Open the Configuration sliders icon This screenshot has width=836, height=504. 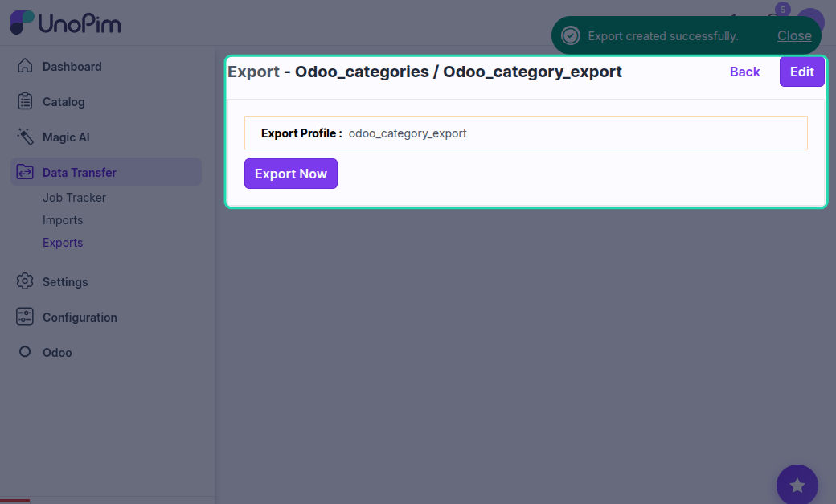25,316
